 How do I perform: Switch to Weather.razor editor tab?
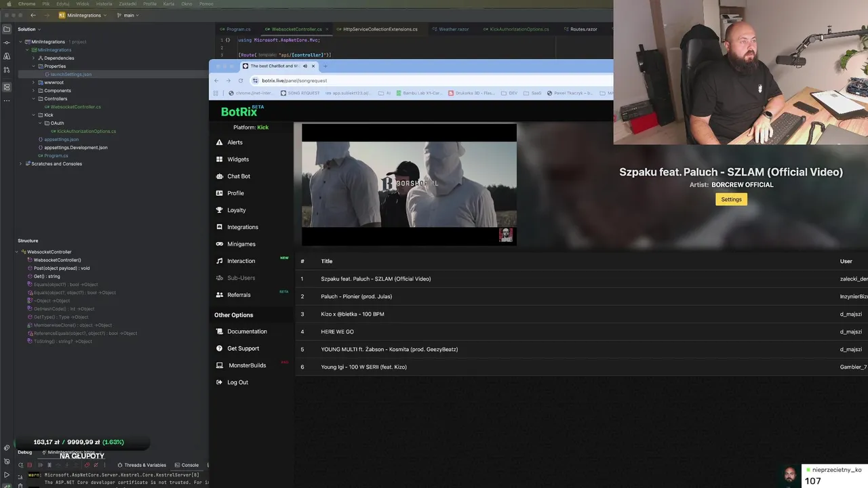(450, 29)
